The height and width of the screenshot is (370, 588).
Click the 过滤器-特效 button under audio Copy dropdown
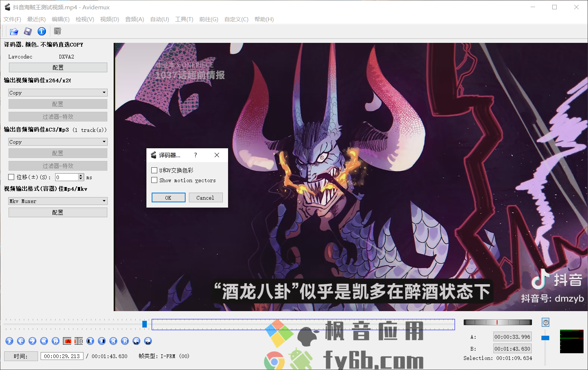point(58,166)
